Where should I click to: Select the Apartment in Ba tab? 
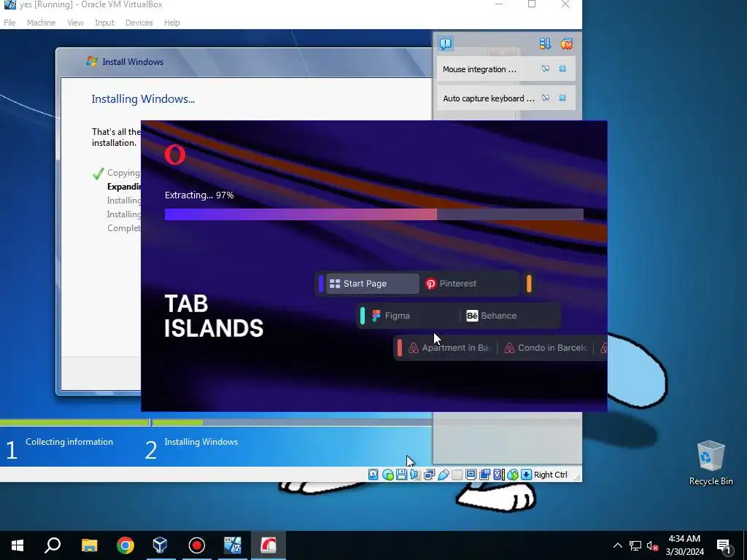tap(449, 348)
